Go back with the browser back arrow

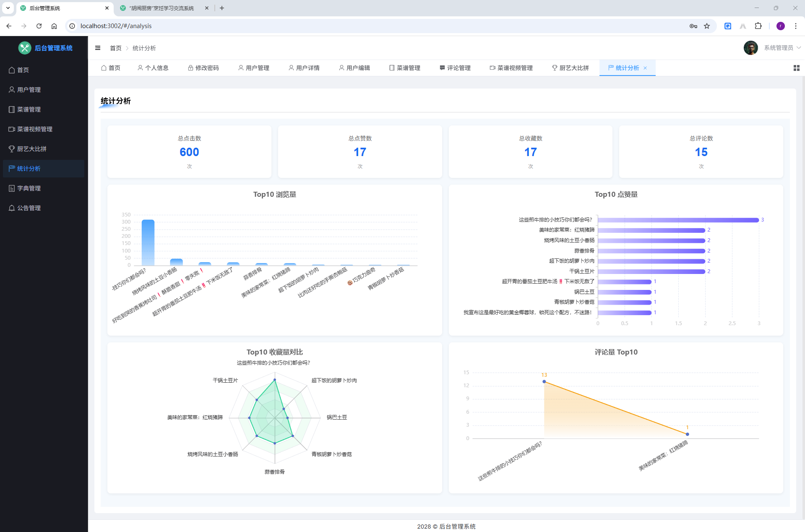click(x=9, y=26)
